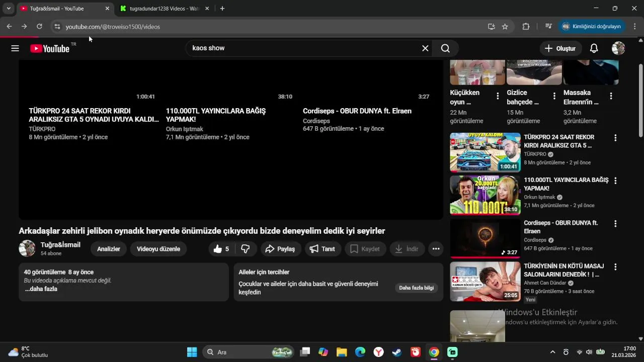Click the Kaydet save button

coord(365,249)
